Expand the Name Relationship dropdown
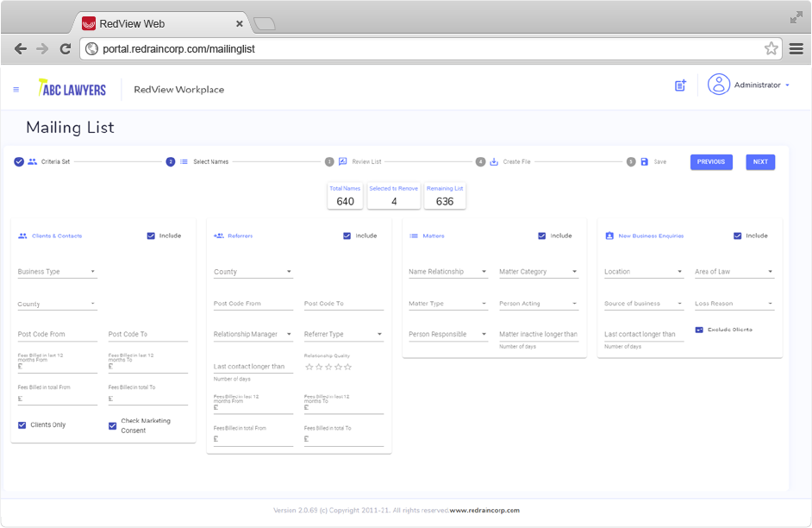This screenshot has height=528, width=812. point(448,272)
